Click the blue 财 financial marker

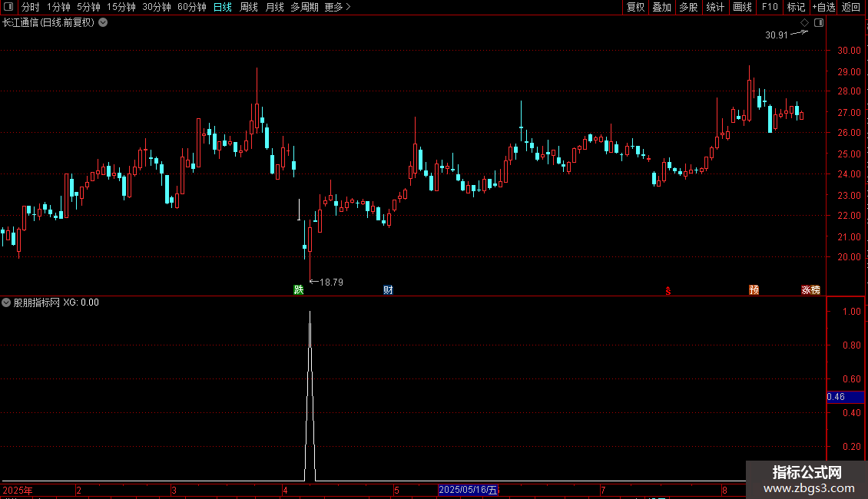(x=388, y=290)
